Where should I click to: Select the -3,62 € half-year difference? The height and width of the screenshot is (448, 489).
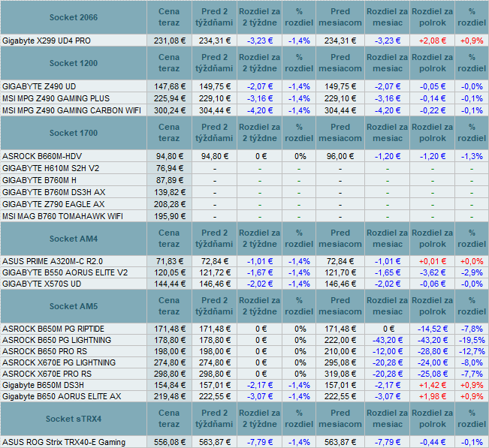pyautogui.click(x=432, y=272)
